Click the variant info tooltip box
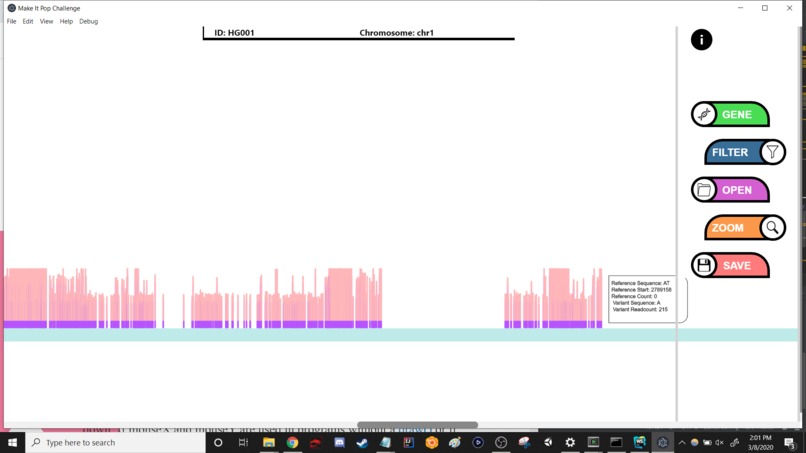Image resolution: width=806 pixels, height=453 pixels. coord(648,299)
